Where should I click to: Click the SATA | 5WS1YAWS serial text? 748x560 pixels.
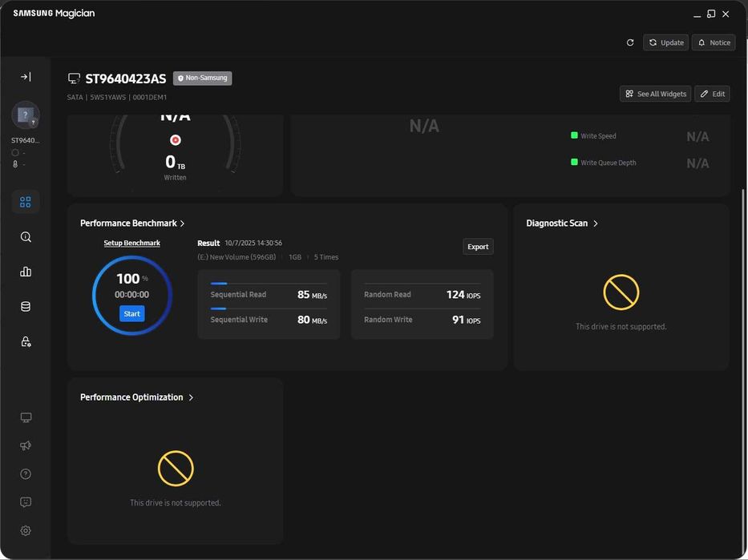click(x=117, y=97)
